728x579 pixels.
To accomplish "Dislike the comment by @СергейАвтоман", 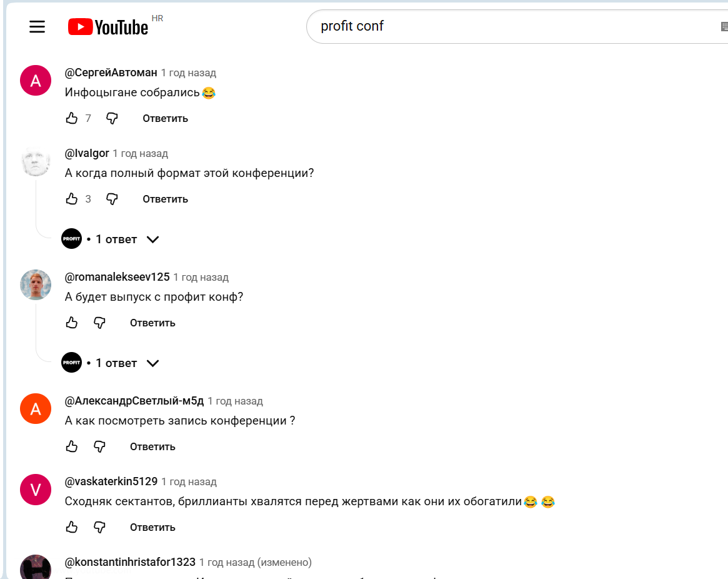I will (x=112, y=118).
